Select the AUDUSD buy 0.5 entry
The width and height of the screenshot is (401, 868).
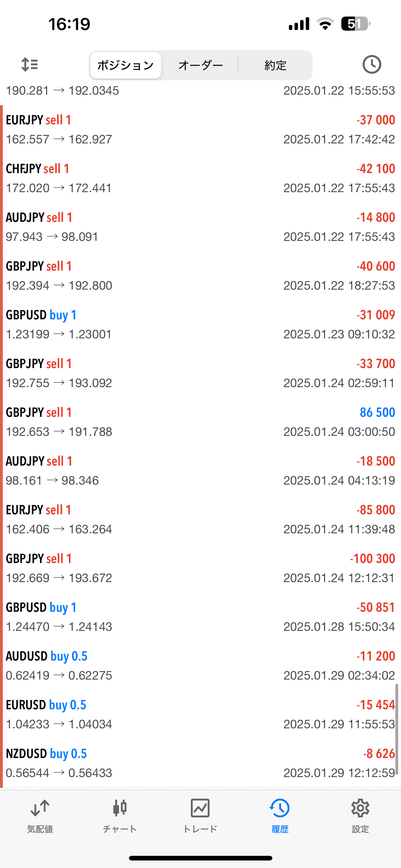[x=200, y=666]
